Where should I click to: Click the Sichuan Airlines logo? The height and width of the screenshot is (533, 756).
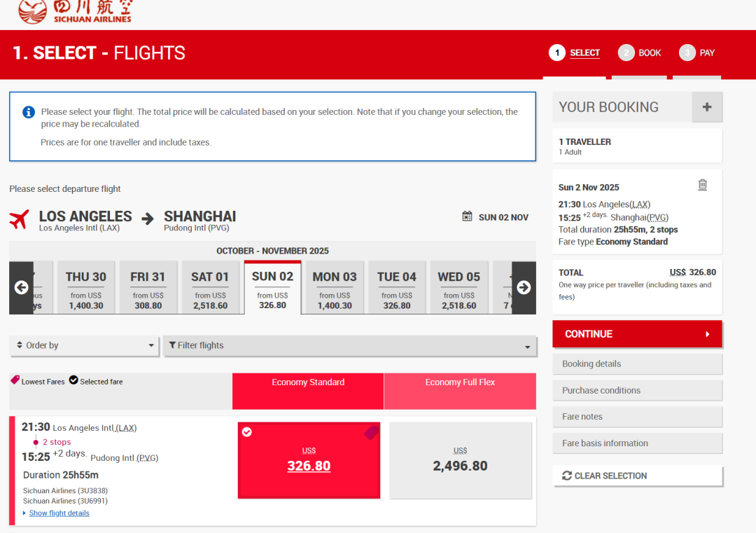click(x=75, y=11)
